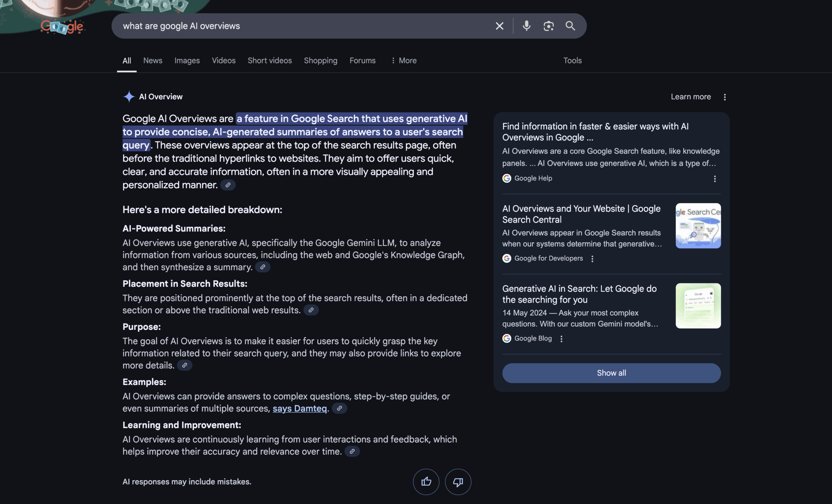
Task: Give thumbs up feedback on the AI Overview
Action: tap(426, 482)
